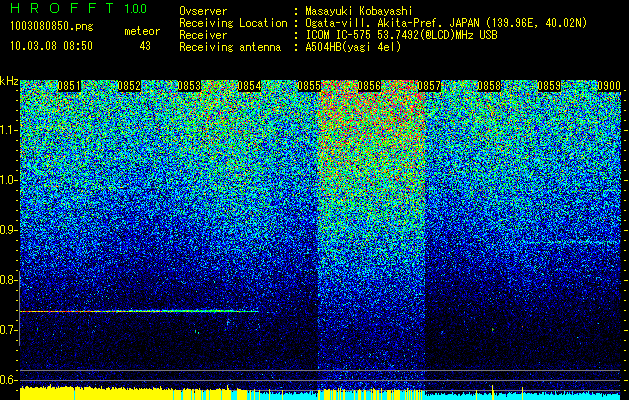The height and width of the screenshot is (400, 629).
Task: Click the 0853 time marker
Action: point(189,86)
